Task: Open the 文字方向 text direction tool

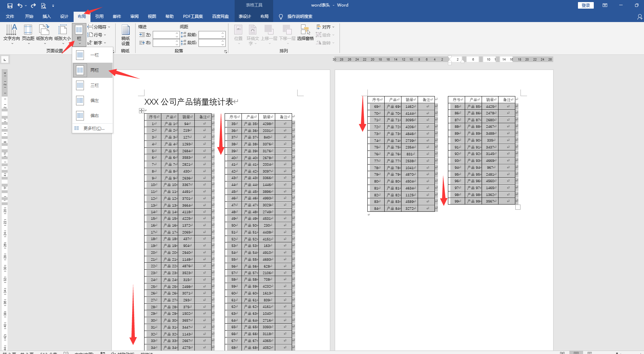Action: pos(12,34)
